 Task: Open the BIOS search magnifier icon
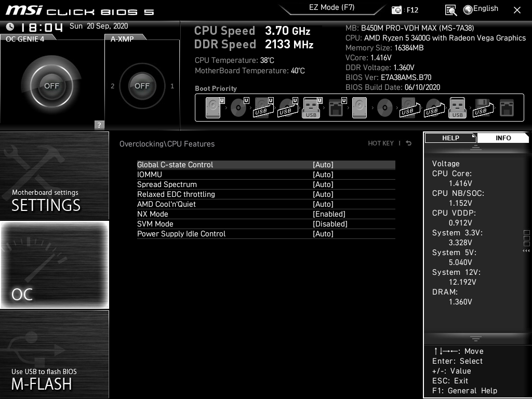(450, 10)
